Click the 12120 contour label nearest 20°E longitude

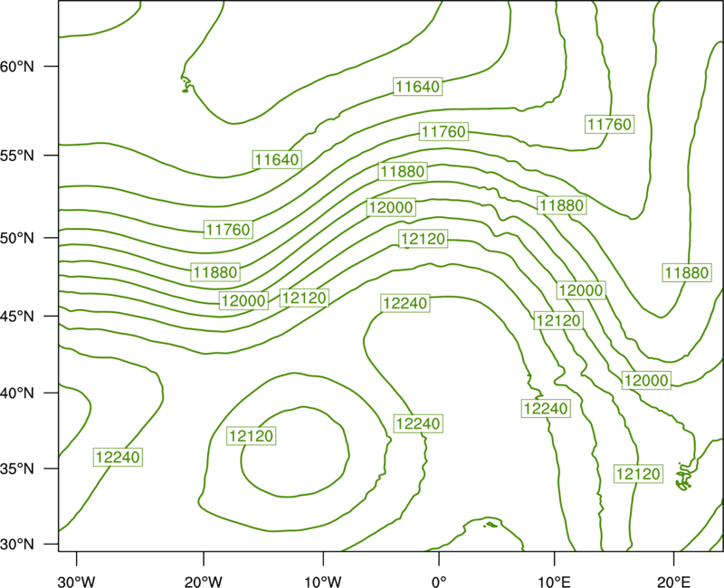[638, 474]
